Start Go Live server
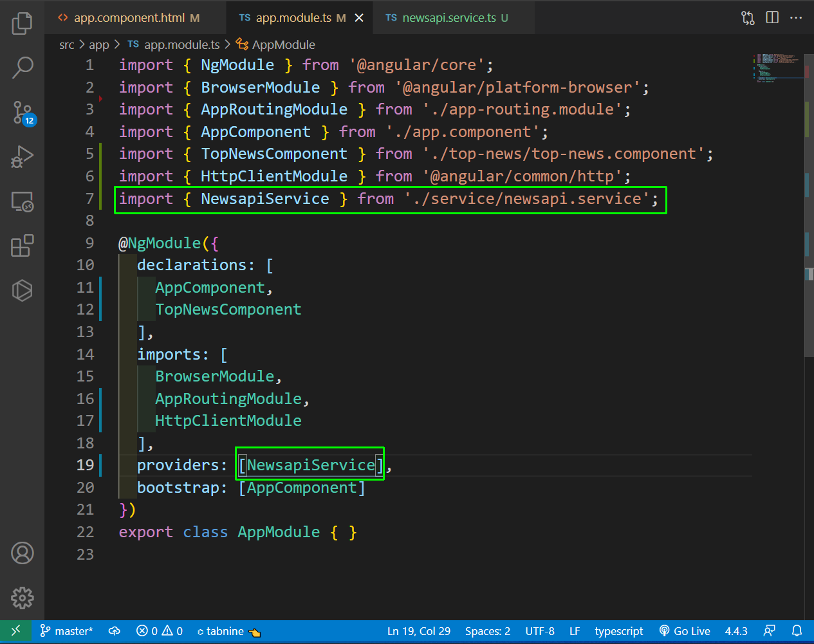This screenshot has width=814, height=644. click(x=685, y=631)
